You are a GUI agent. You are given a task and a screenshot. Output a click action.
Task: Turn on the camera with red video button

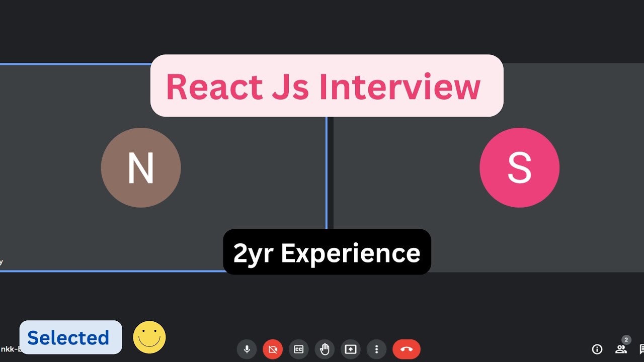(x=273, y=349)
